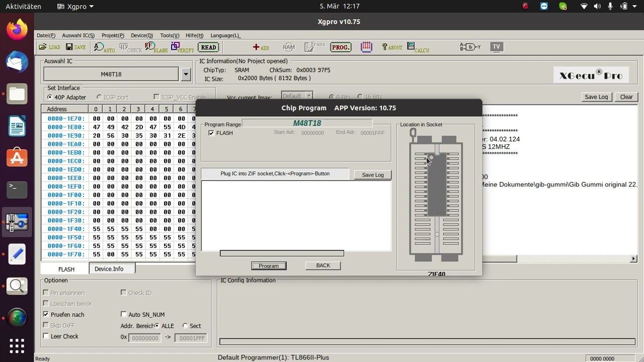Open Terminal from the Ubuntu dock

click(17, 190)
